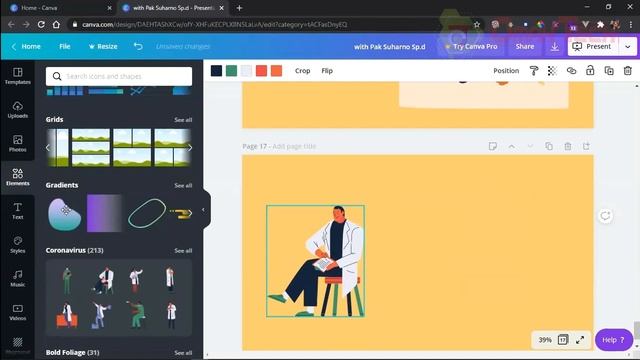Select the light gray color swatch
Viewport: 640px width, 360px height.
[246, 71]
